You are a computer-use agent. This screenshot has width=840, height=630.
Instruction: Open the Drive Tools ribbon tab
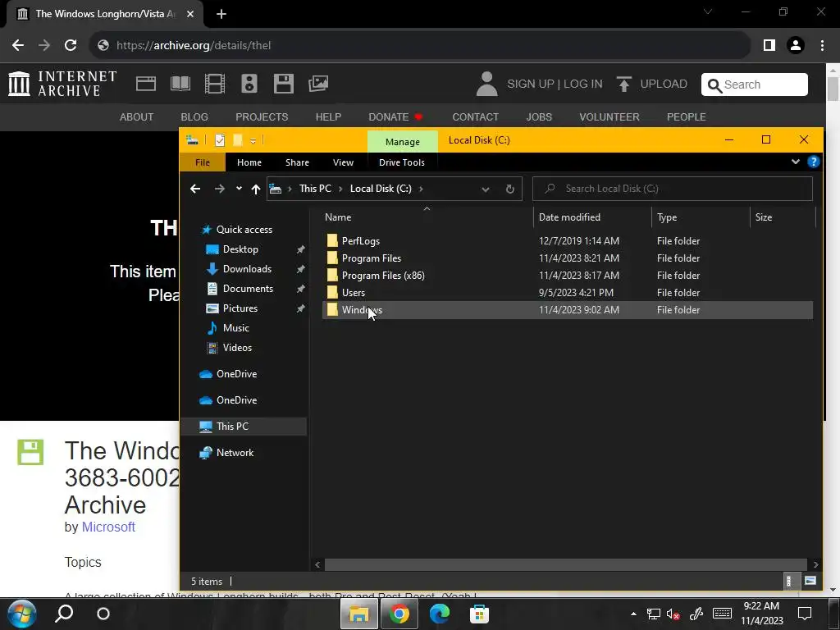402,162
